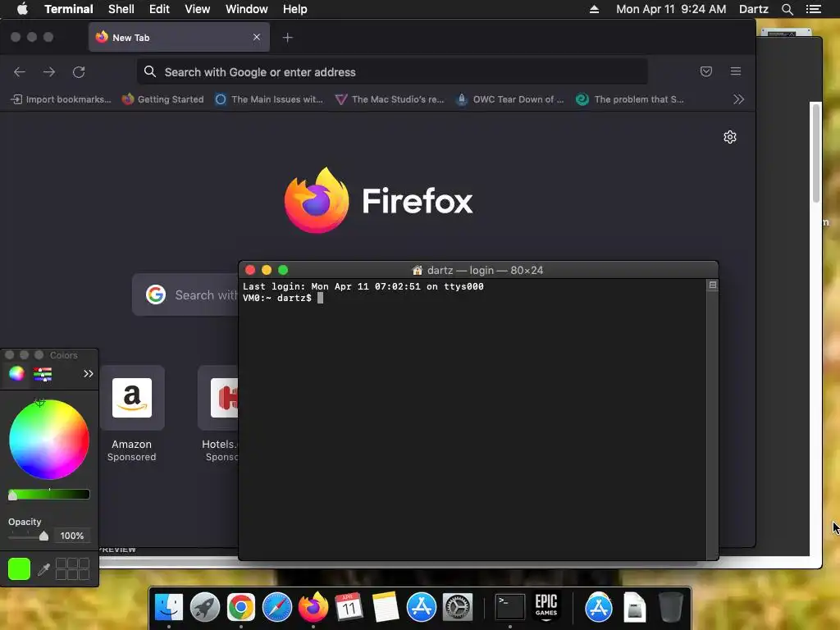Click Terminal icon in the Dock
840x630 pixels.
pos(509,607)
